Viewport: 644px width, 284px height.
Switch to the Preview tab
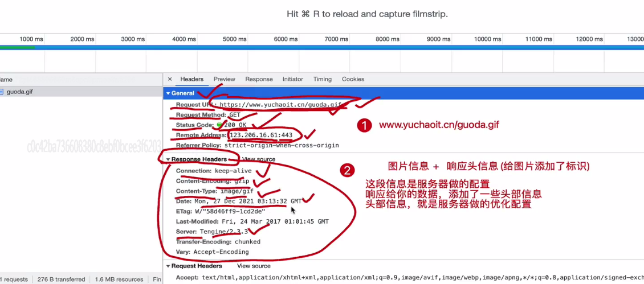tap(224, 79)
